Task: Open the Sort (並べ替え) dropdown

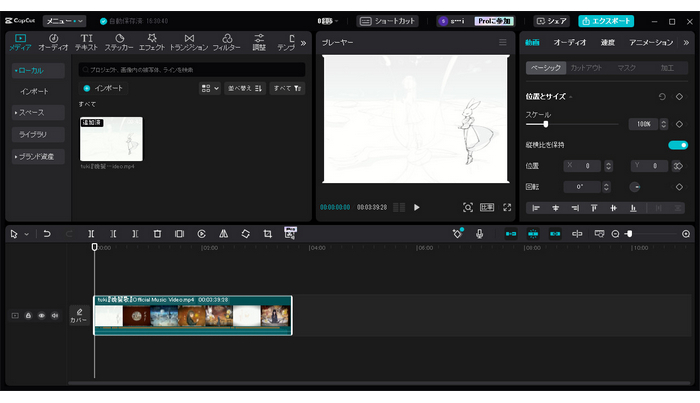Action: [245, 88]
